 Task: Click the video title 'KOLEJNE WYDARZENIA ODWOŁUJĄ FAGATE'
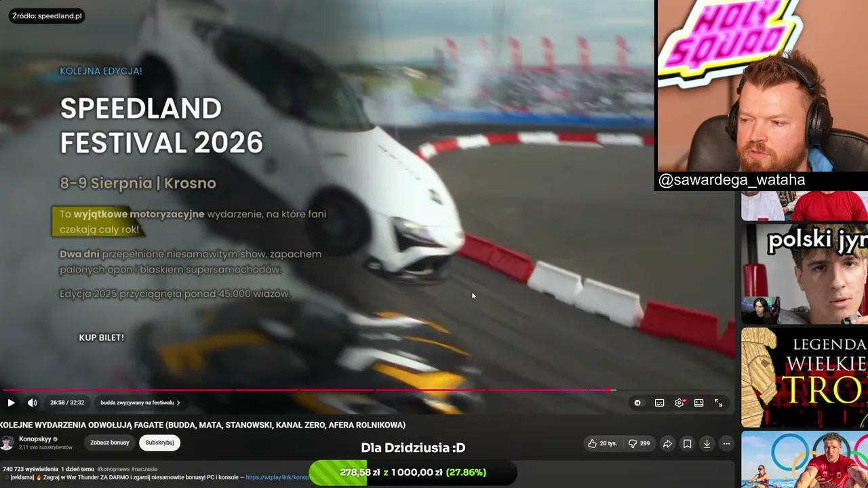click(203, 425)
